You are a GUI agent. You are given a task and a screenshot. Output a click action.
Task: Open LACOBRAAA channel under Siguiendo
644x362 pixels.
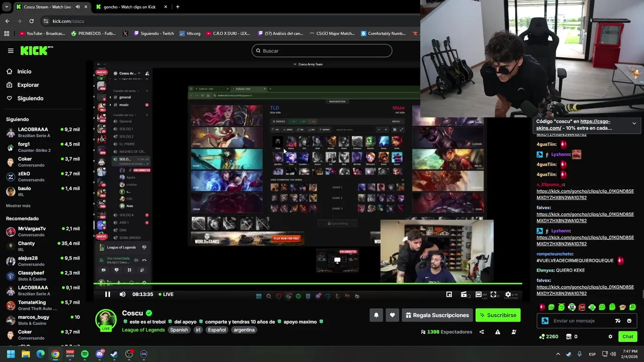43,132
